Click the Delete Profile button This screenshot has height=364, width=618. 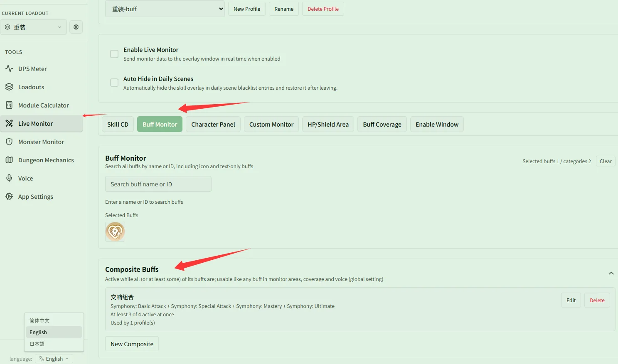tap(323, 9)
